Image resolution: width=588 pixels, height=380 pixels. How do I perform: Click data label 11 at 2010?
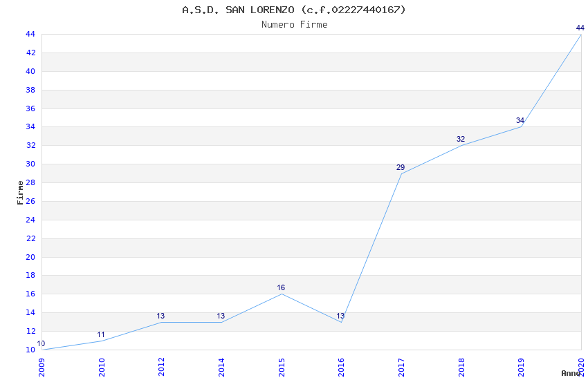pos(101,334)
